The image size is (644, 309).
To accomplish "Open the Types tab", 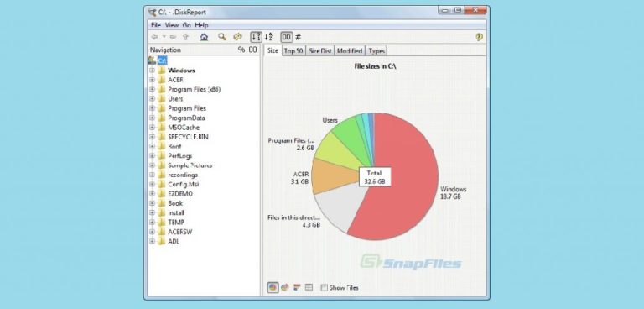I will (x=377, y=51).
